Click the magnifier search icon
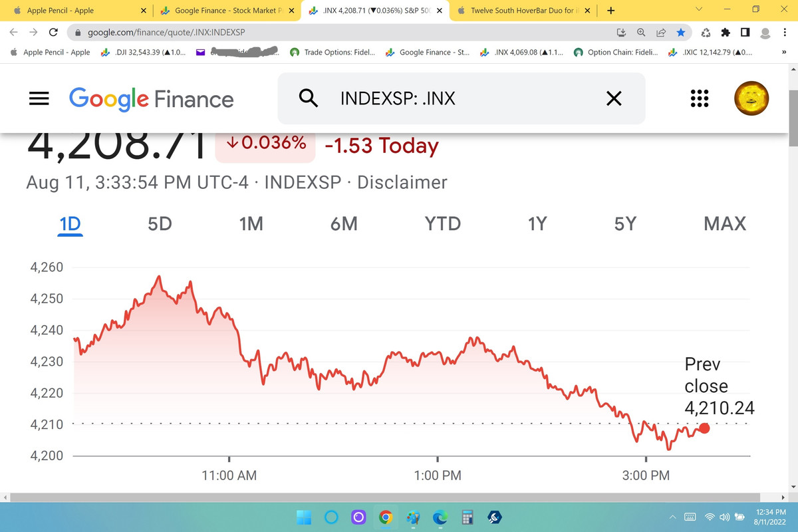 pos(308,98)
